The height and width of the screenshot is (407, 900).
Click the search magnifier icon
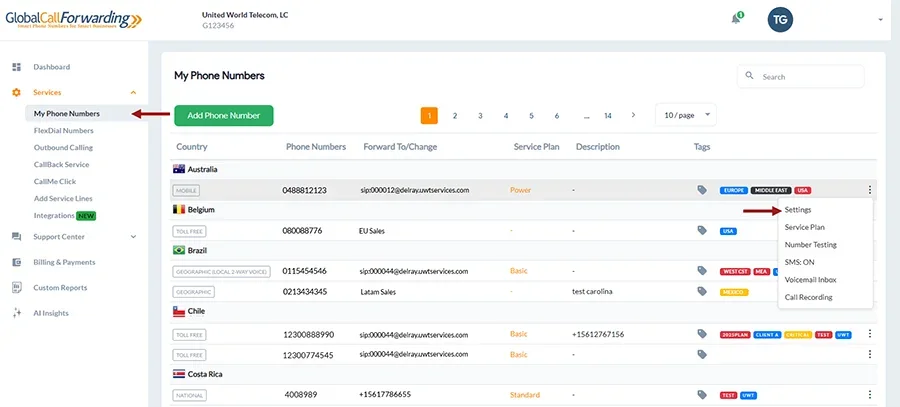click(750, 76)
